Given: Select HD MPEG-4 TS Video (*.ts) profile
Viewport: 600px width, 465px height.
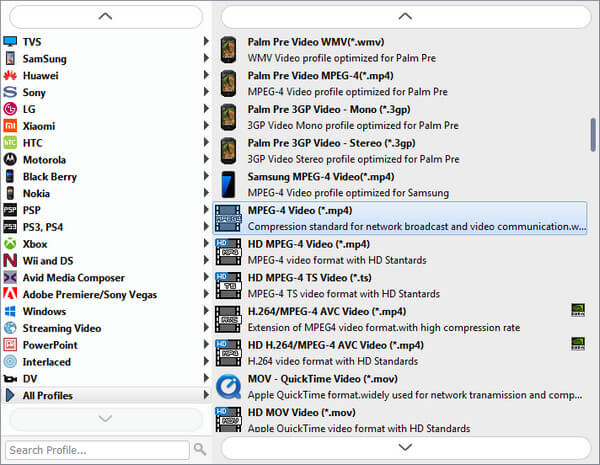Looking at the screenshot, I should (400, 286).
